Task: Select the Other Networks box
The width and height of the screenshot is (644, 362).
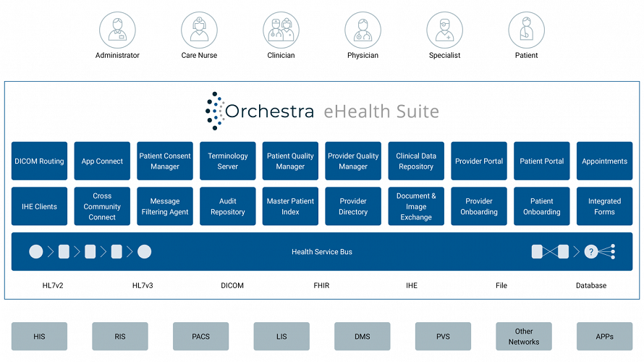Action: tap(524, 336)
